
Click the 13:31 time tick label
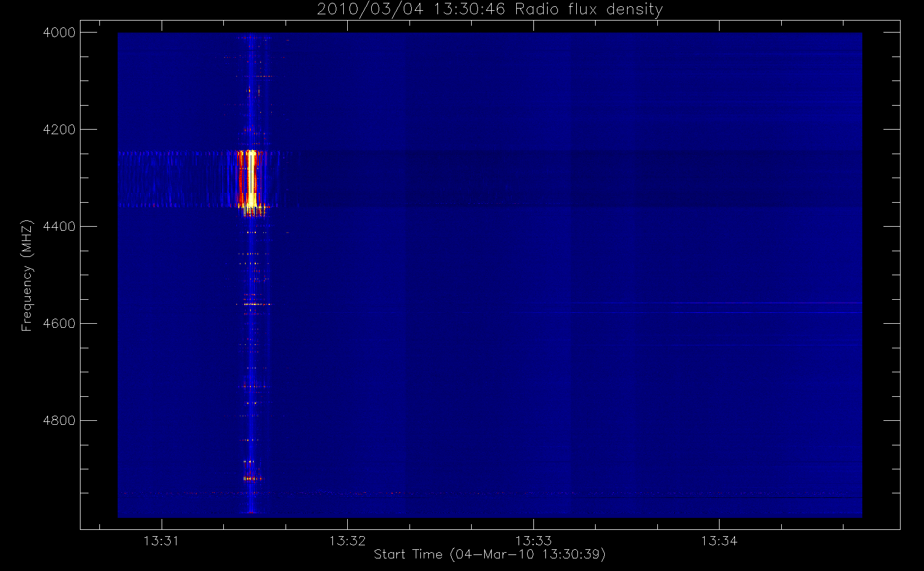[x=162, y=541]
